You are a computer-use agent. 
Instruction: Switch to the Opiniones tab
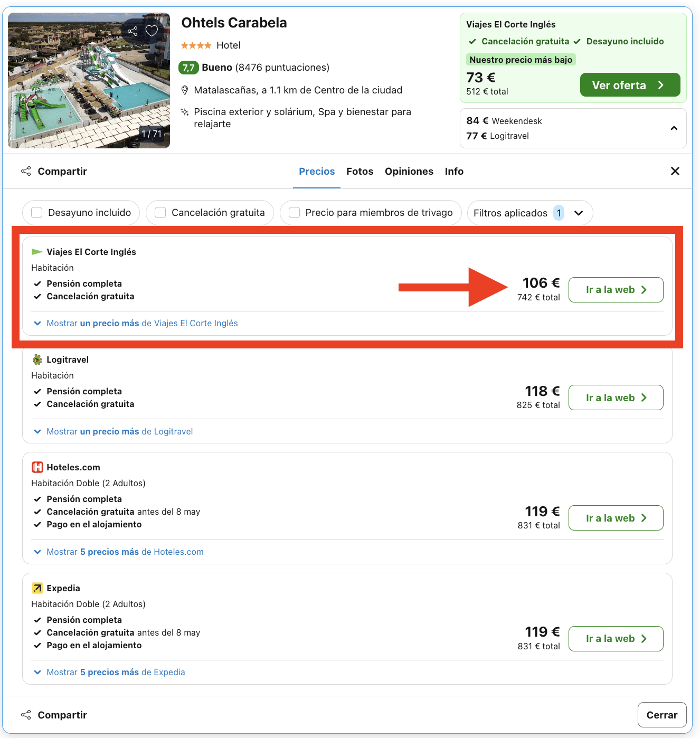click(x=409, y=171)
